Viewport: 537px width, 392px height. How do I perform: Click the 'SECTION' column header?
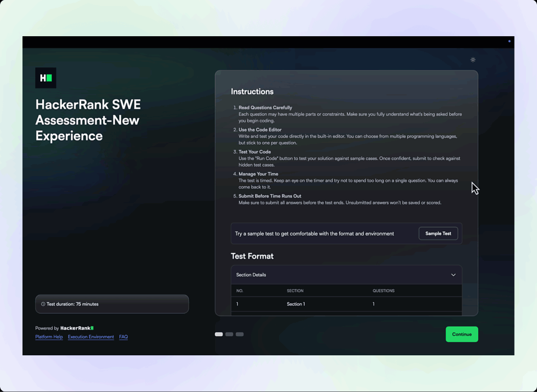click(x=295, y=291)
